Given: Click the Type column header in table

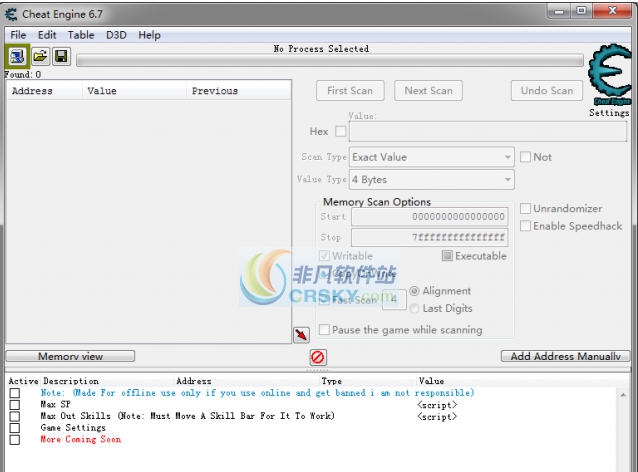Looking at the screenshot, I should click(332, 381).
